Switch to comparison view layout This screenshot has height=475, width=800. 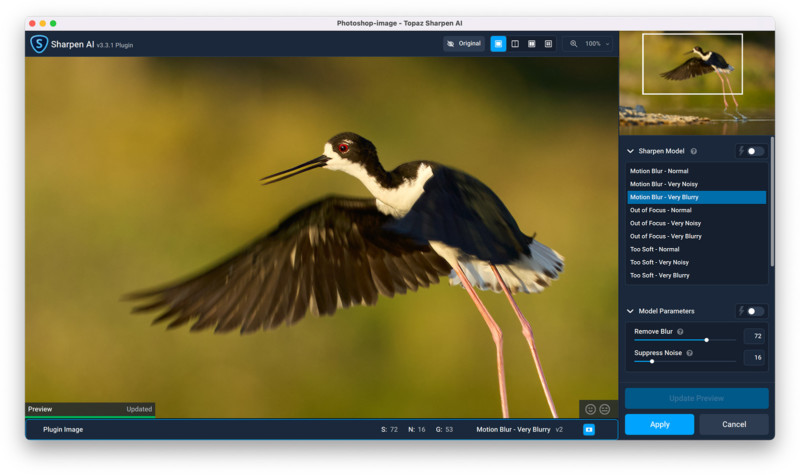548,44
